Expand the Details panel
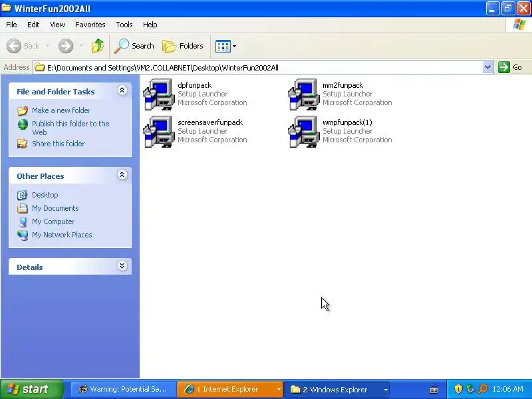 [122, 265]
